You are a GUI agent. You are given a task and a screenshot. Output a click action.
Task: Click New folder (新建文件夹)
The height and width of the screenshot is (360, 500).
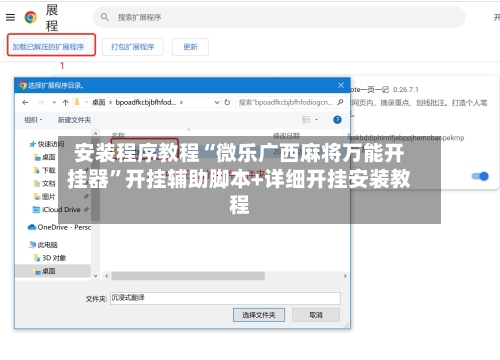pos(74,120)
